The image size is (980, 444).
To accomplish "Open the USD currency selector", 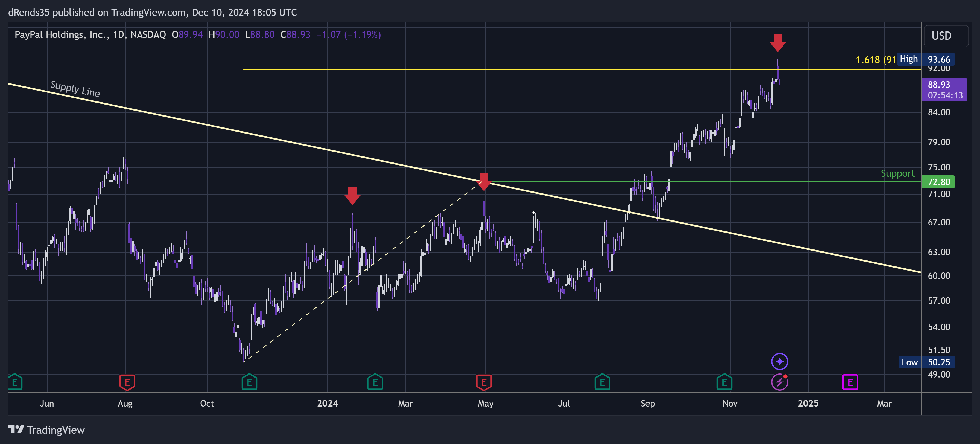I will pyautogui.click(x=946, y=36).
